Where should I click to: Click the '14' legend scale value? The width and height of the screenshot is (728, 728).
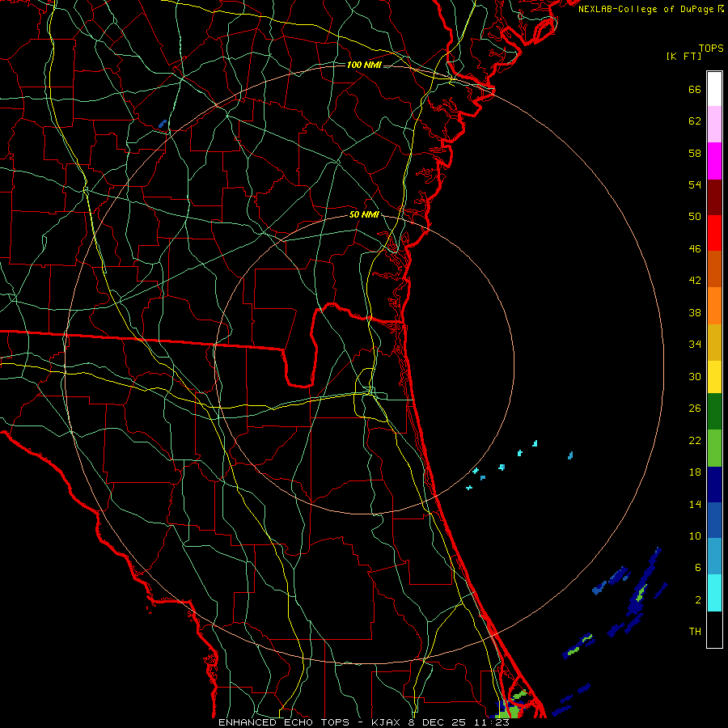[x=695, y=504]
